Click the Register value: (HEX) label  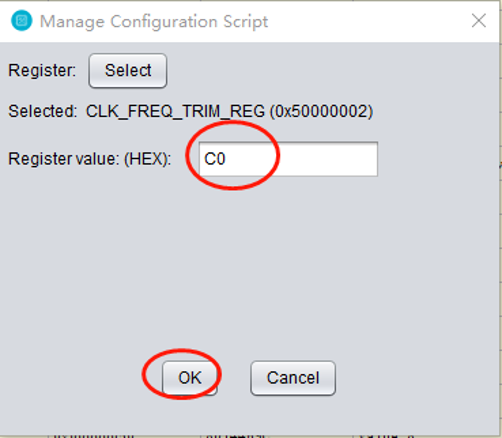89,159
